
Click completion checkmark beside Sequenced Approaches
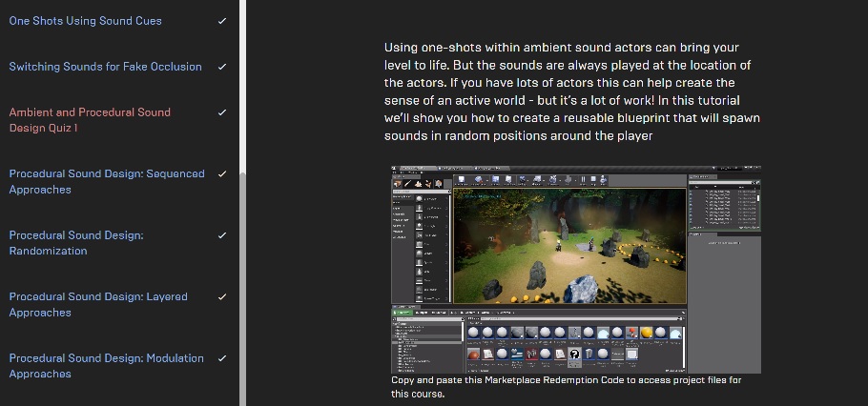pos(222,173)
